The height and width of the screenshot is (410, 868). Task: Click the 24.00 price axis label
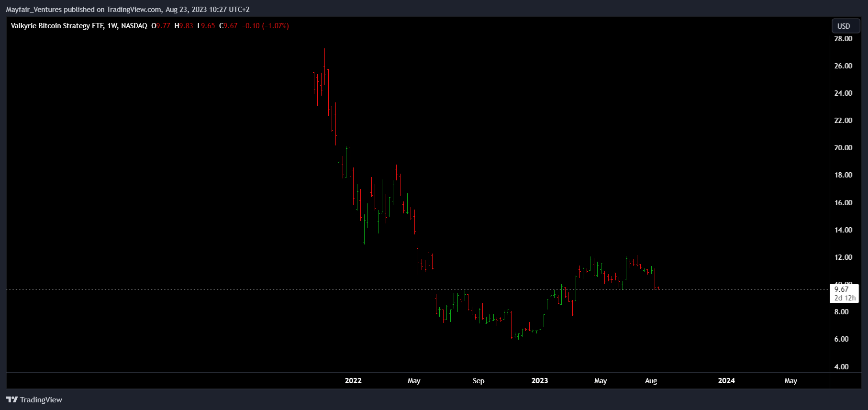pyautogui.click(x=843, y=93)
